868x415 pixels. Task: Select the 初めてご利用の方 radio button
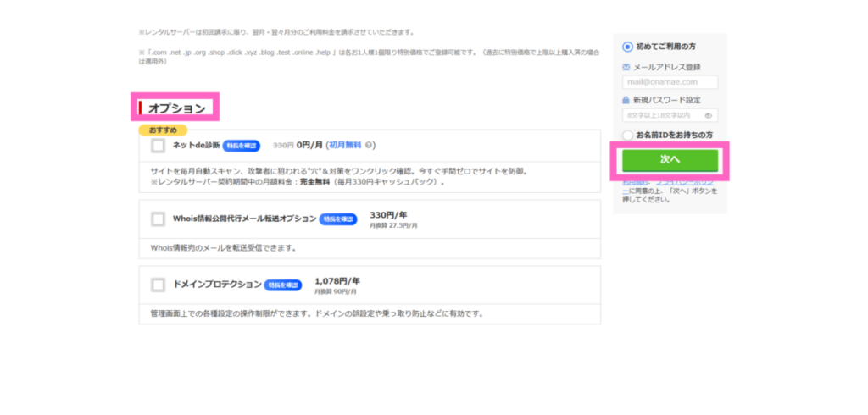(627, 47)
